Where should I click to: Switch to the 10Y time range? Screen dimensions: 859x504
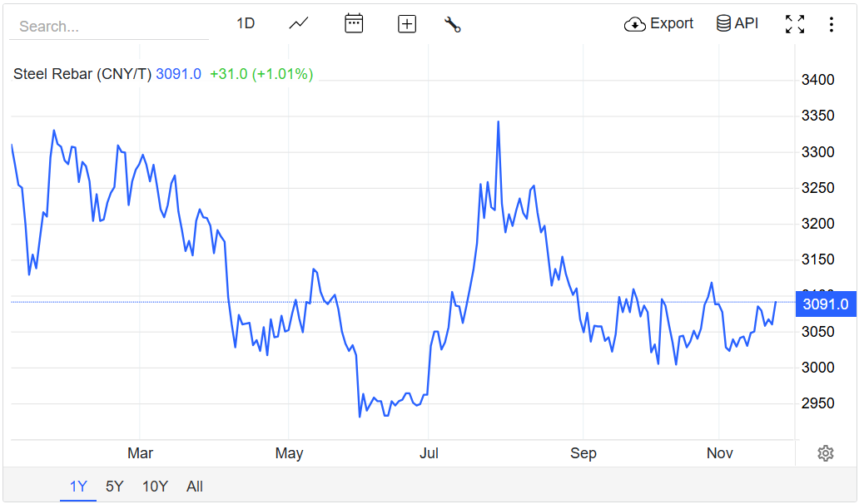[155, 487]
